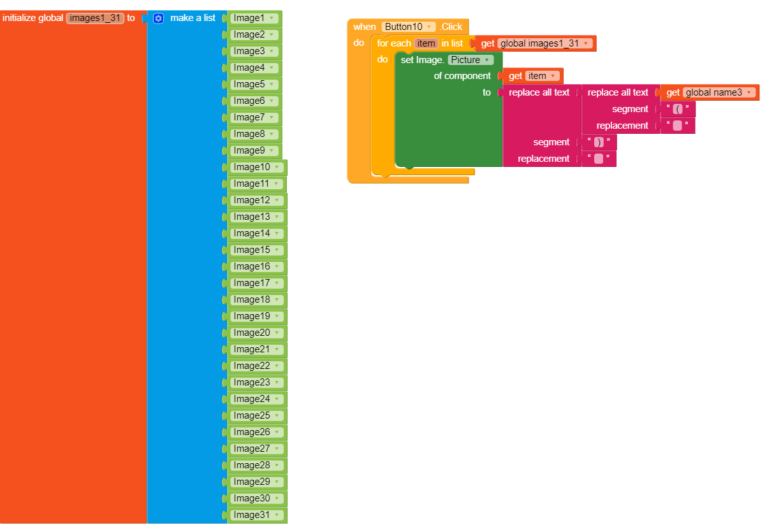This screenshot has height=532, width=774.
Task: Open the .Click event dropdown
Action: coord(453,27)
